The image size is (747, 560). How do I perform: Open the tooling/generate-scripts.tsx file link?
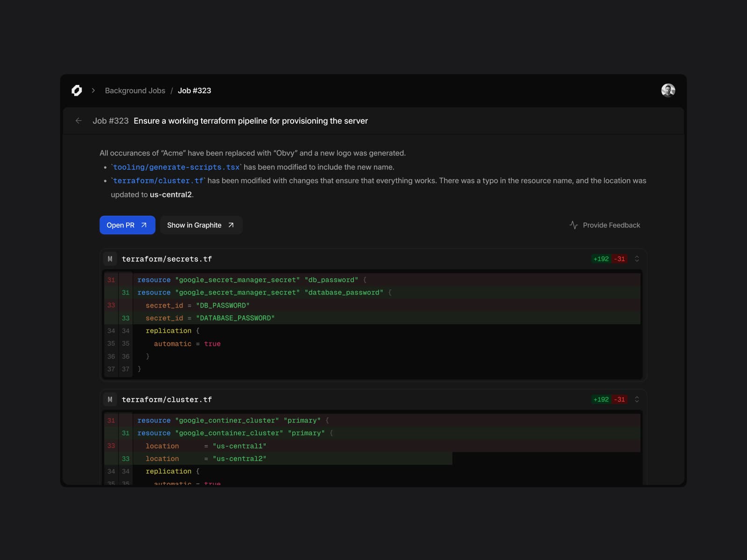[176, 167]
